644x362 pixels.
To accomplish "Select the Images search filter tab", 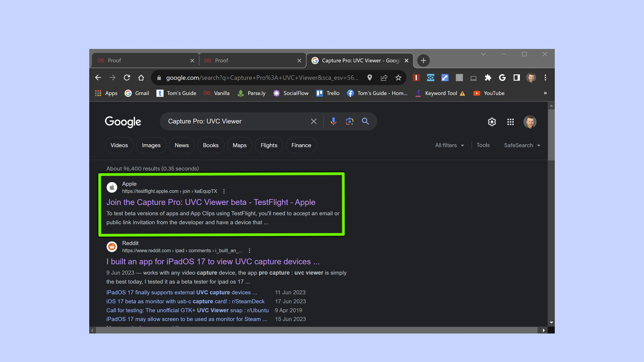I will click(151, 145).
